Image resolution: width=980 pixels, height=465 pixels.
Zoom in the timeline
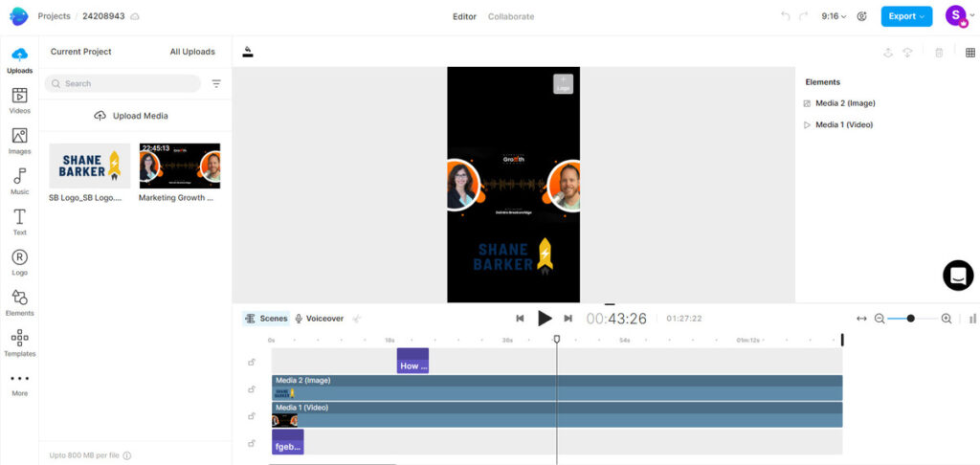947,319
